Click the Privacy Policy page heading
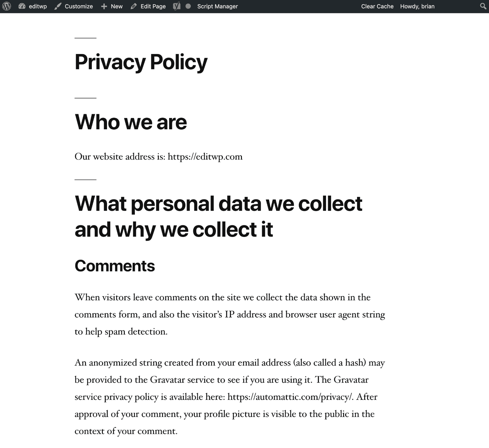 coord(141,62)
